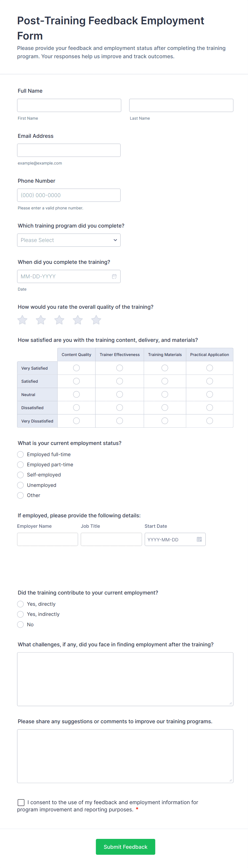Viewport: 248px width, 868px height.
Task: Open the Start Date calendar picker icon
Action: 199,539
